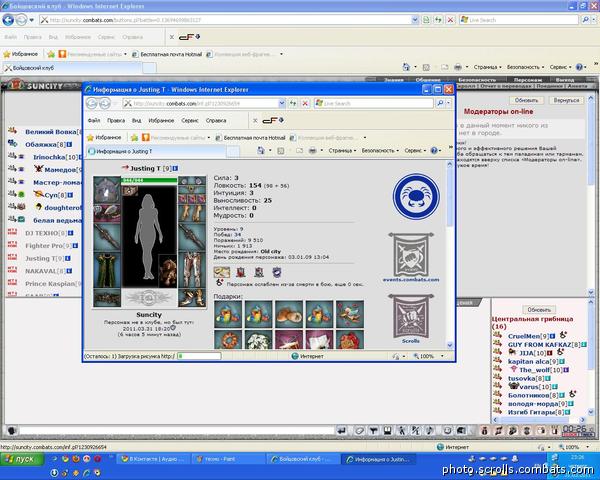Open the address bar dropdown in the main window

click(x=415, y=20)
